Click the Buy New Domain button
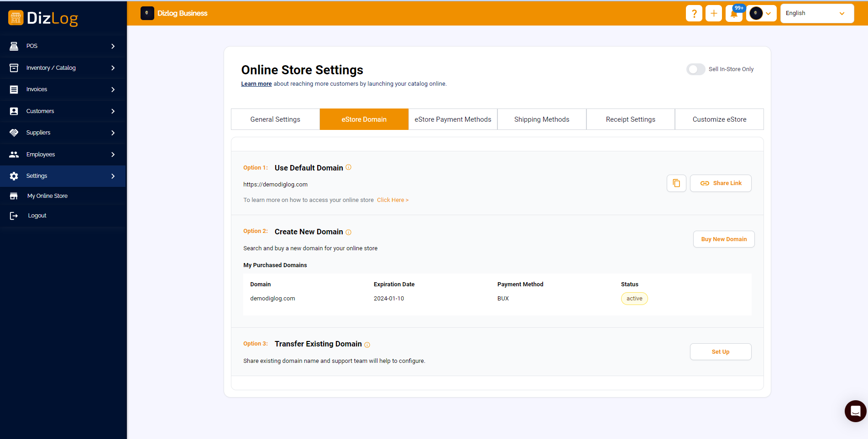868x439 pixels. click(x=724, y=239)
